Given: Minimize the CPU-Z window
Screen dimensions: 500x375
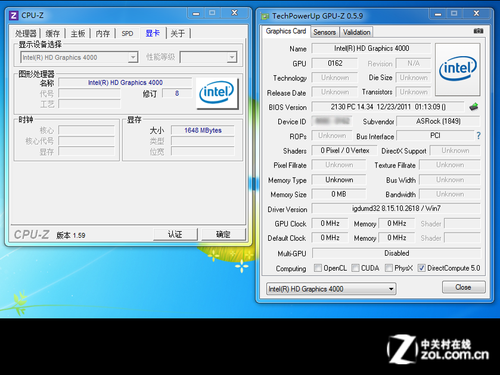Looking at the screenshot, I should click(x=196, y=13).
